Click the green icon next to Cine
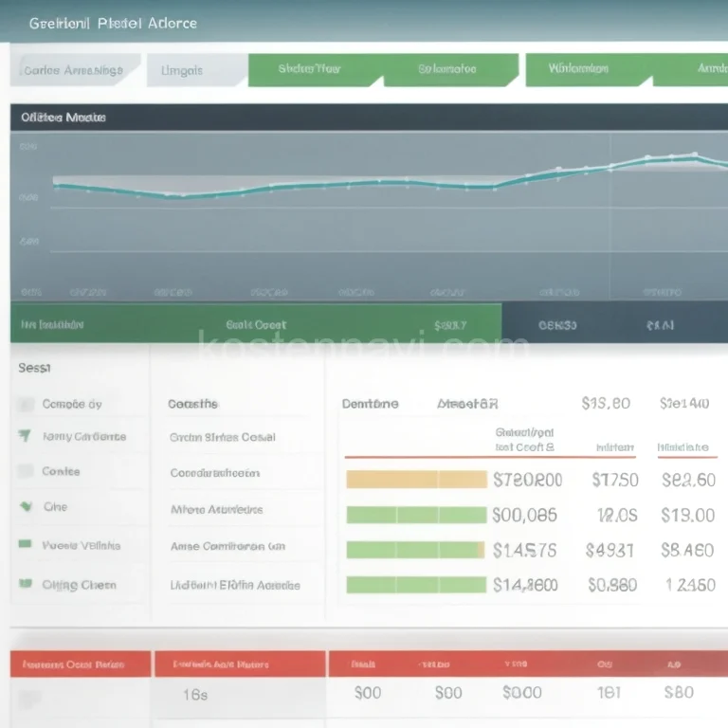This screenshot has height=728, width=728. 25,507
